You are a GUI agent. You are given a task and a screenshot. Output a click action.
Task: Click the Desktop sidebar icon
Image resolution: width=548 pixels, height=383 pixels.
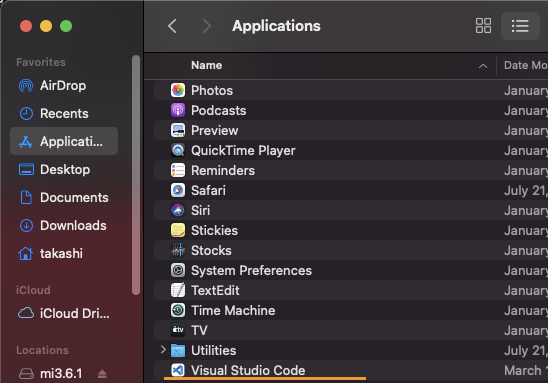point(26,169)
